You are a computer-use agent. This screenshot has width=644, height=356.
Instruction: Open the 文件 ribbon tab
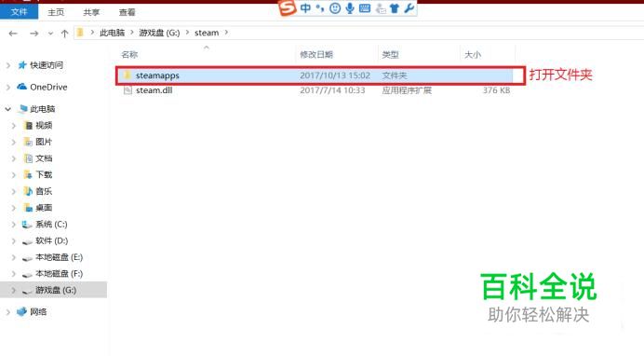[19, 12]
